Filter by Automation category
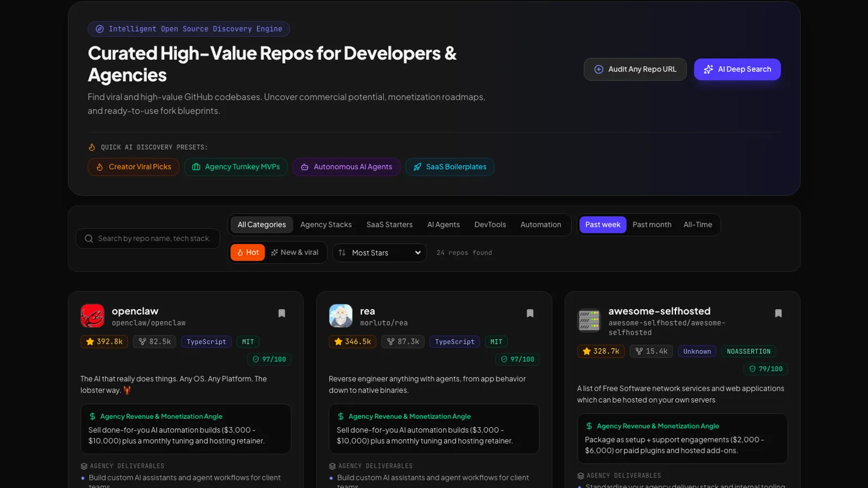This screenshot has width=868, height=488. [541, 224]
